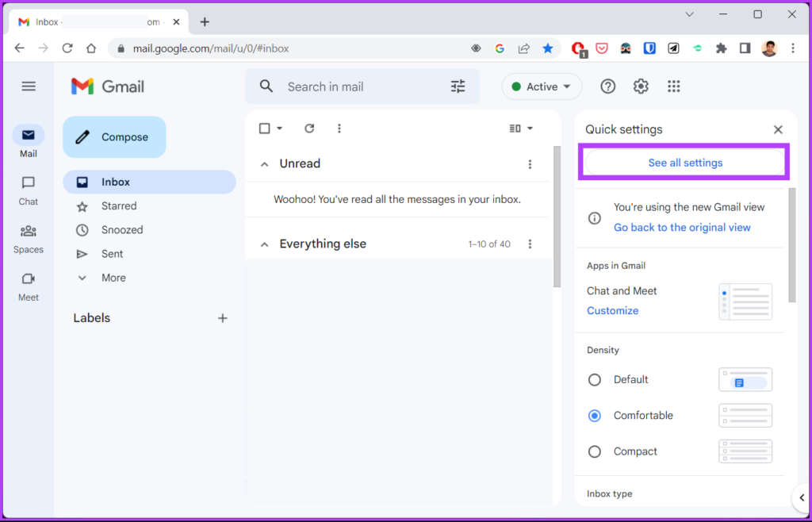Open the tab search chevron
This screenshot has width=812, height=522.
[x=689, y=14]
